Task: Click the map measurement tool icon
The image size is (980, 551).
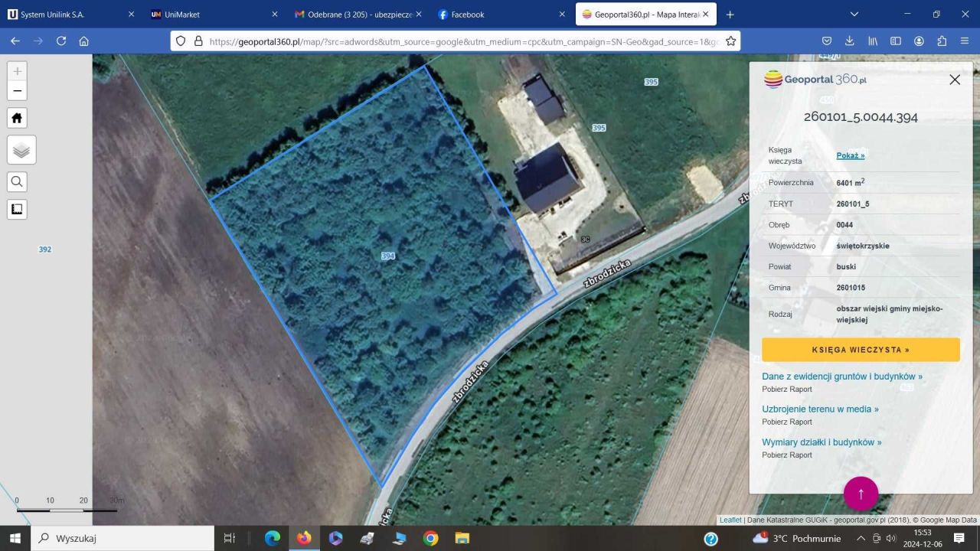Action: (18, 209)
